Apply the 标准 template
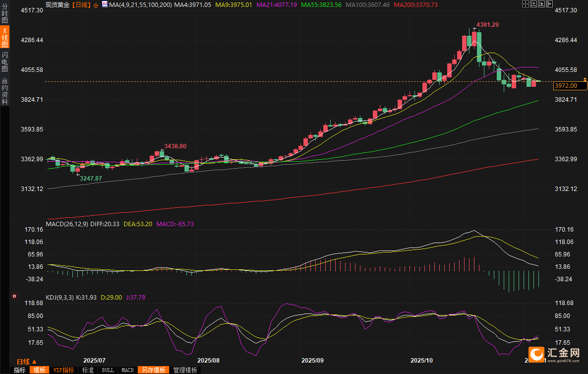This screenshot has width=588, height=374. click(88, 370)
